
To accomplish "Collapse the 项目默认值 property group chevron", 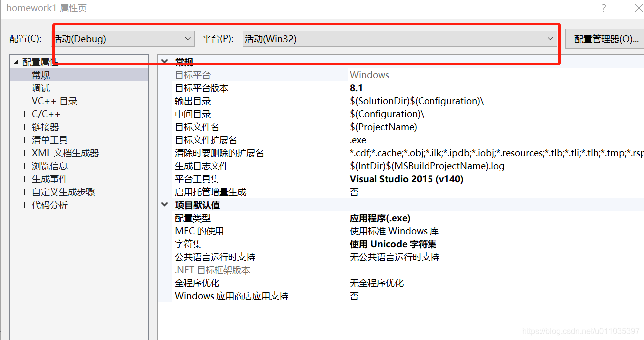I will tap(164, 205).
